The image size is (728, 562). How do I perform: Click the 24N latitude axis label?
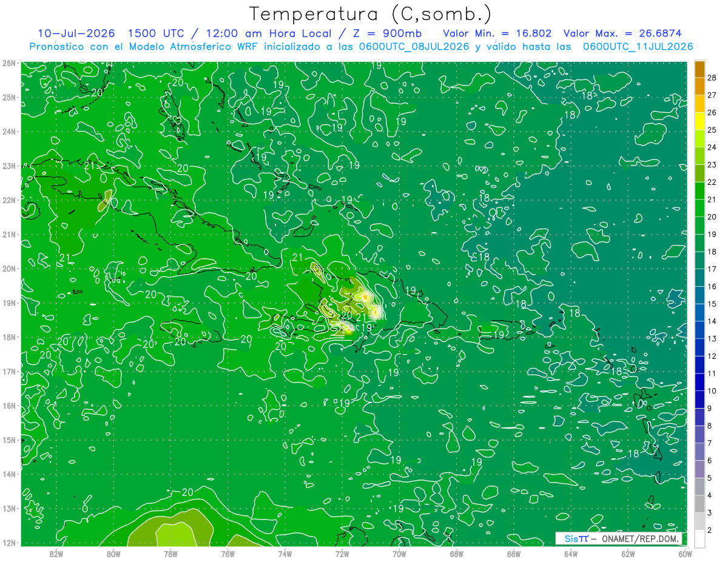9,132
